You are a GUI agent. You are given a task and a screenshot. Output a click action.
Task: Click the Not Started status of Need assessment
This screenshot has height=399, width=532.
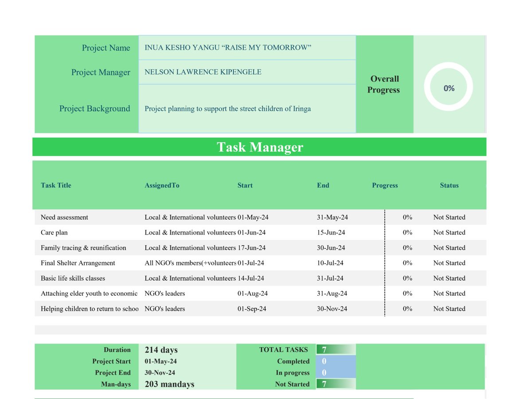click(449, 217)
